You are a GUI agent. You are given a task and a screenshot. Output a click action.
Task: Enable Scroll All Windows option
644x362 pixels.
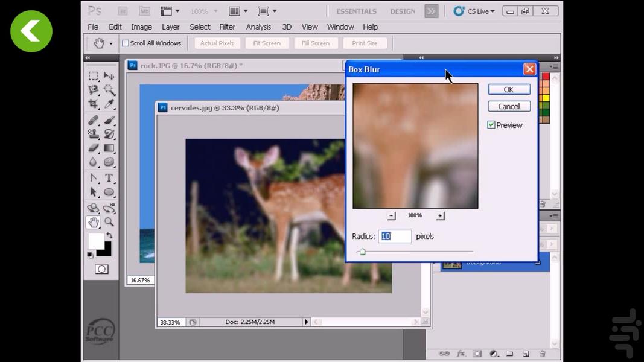[x=126, y=43]
